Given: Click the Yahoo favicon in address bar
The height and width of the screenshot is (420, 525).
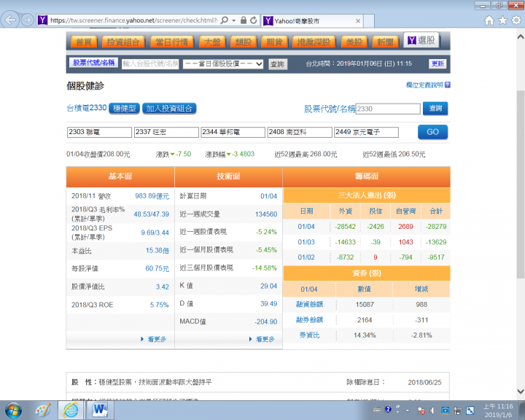Looking at the screenshot, I should click(42, 20).
